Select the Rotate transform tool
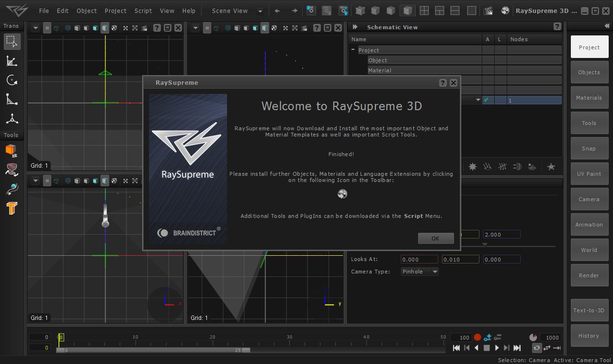This screenshot has height=364, width=613. click(12, 80)
